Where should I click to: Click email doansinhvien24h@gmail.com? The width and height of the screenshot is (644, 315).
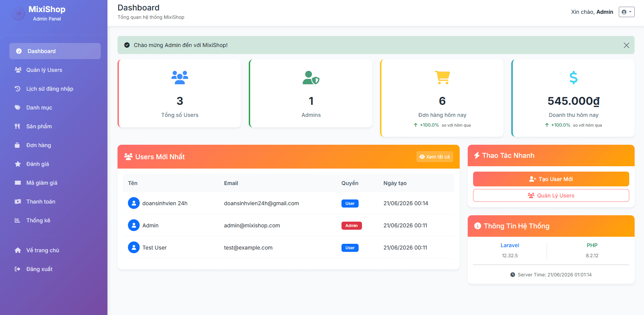261,203
